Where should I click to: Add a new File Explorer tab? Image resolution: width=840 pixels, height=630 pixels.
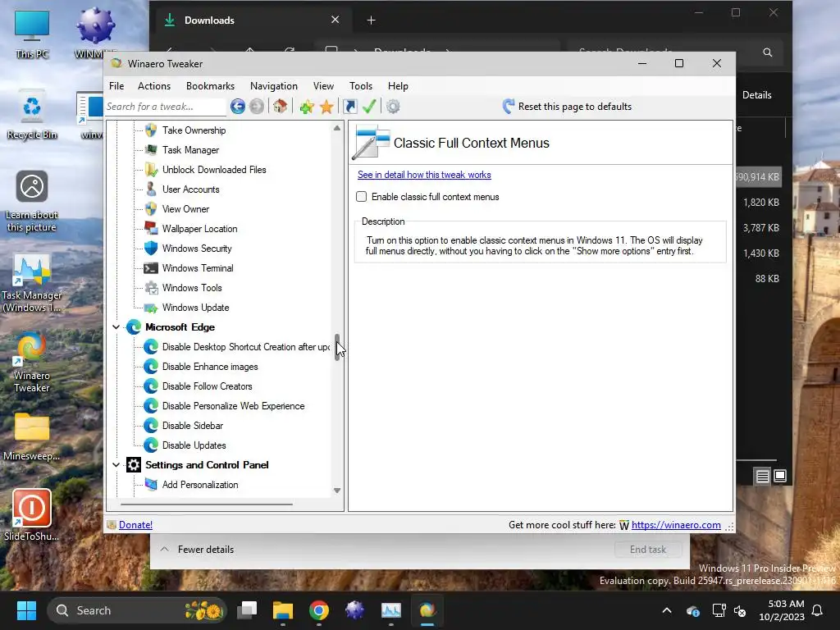[372, 21]
